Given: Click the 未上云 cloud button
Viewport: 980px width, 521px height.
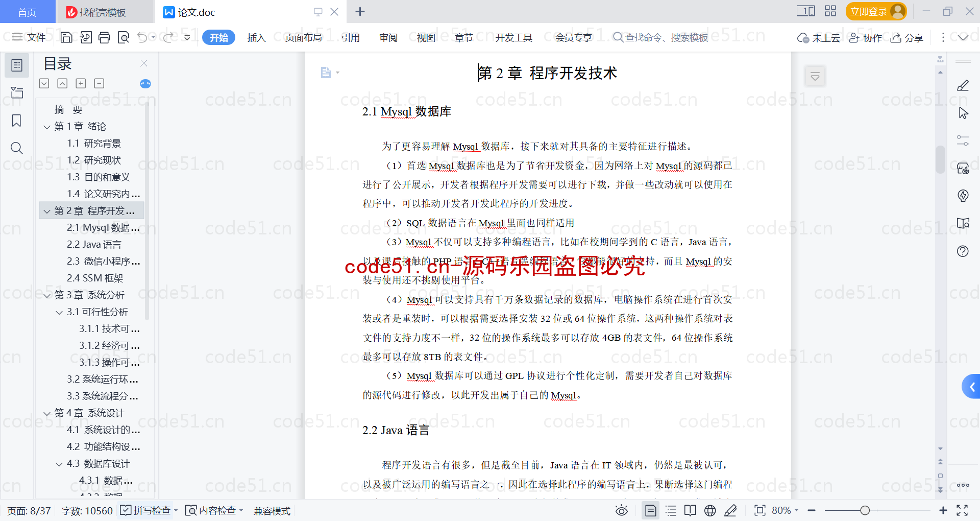Looking at the screenshot, I should pyautogui.click(x=819, y=38).
